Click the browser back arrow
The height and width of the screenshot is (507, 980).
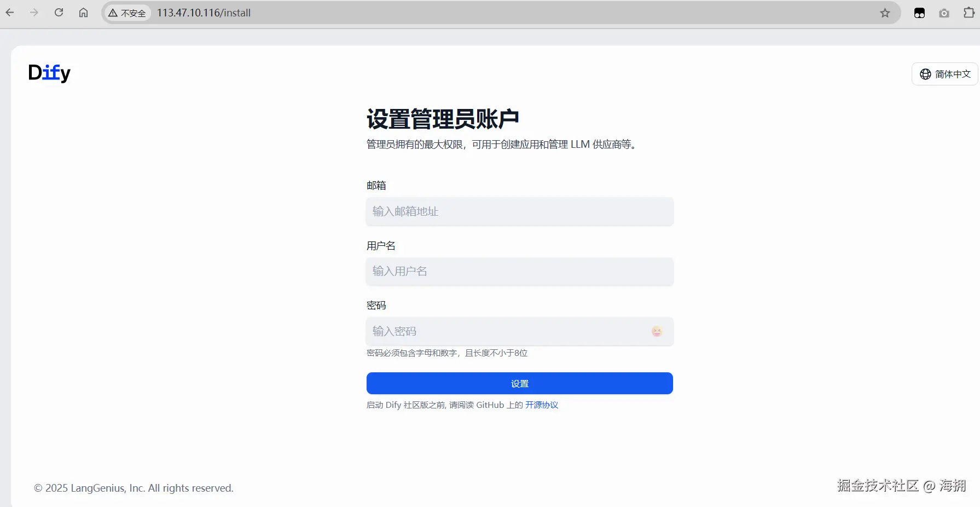point(9,12)
